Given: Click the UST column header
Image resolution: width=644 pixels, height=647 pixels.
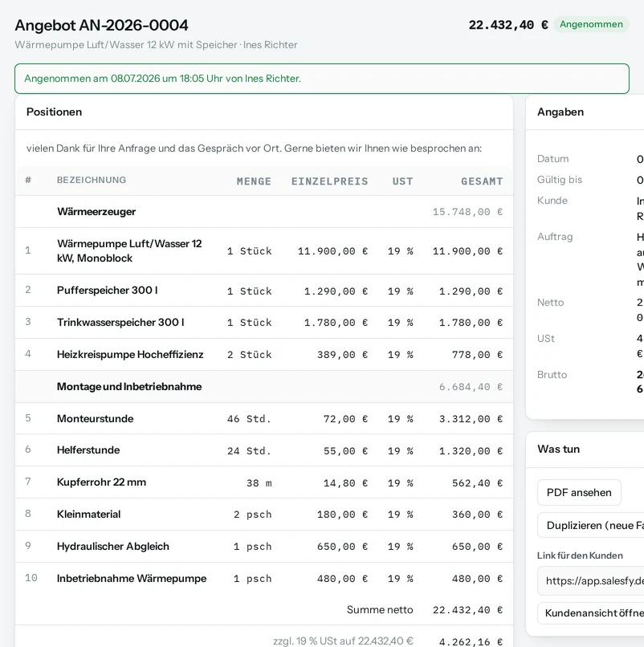Looking at the screenshot, I should pyautogui.click(x=402, y=181).
